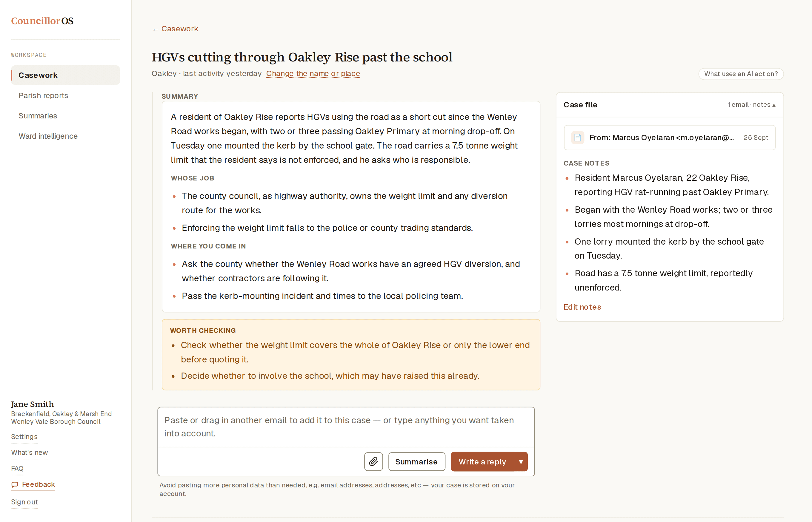
Task: Click Change the name or place link
Action: (313, 74)
